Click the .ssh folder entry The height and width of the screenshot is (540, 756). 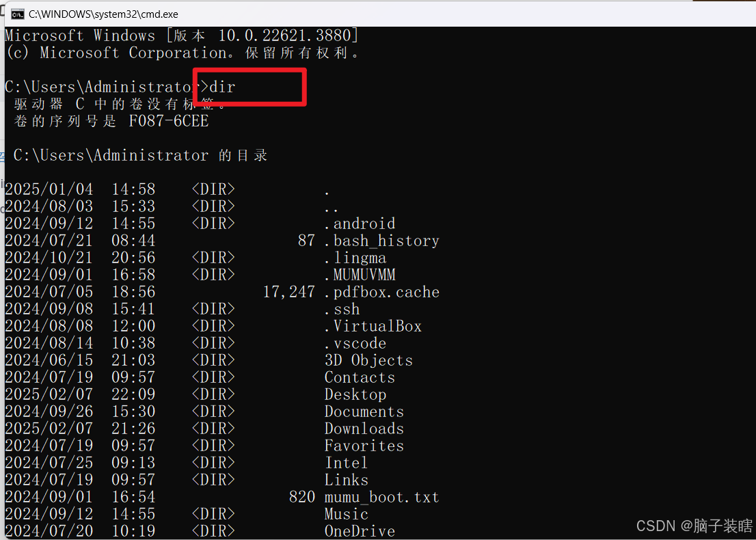pyautogui.click(x=341, y=309)
